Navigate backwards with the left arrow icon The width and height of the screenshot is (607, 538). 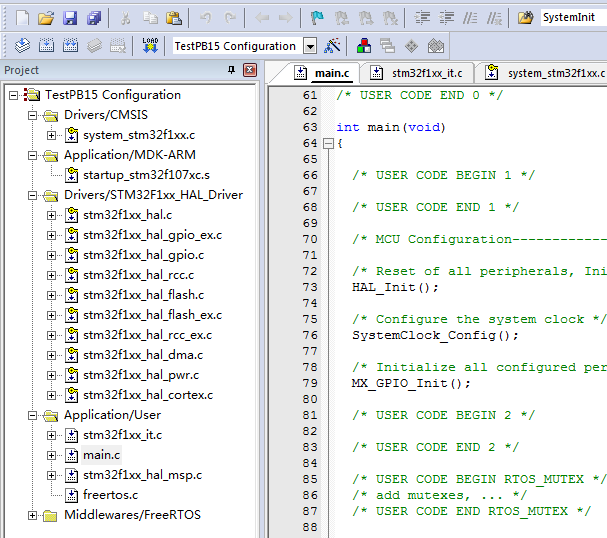click(x=262, y=18)
